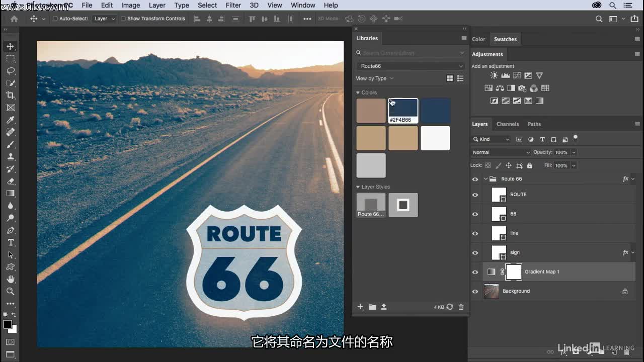
Task: Open the Opacity value dropdown arrow
Action: [574, 152]
